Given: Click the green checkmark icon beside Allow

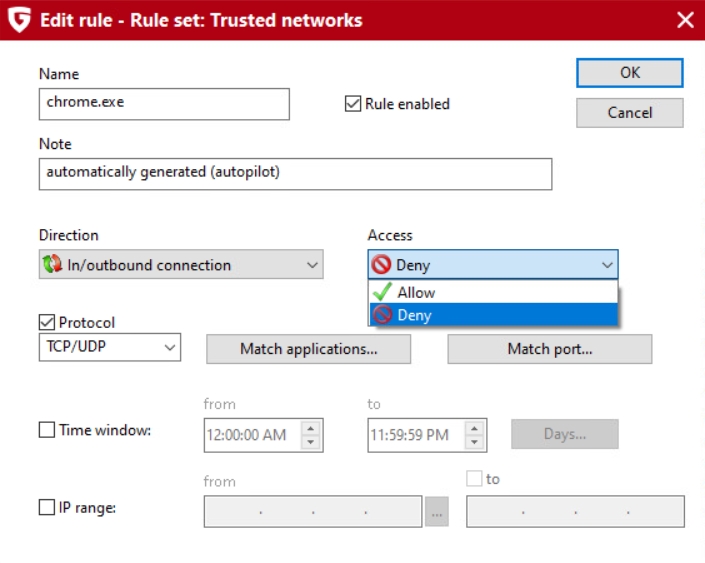Looking at the screenshot, I should point(383,292).
